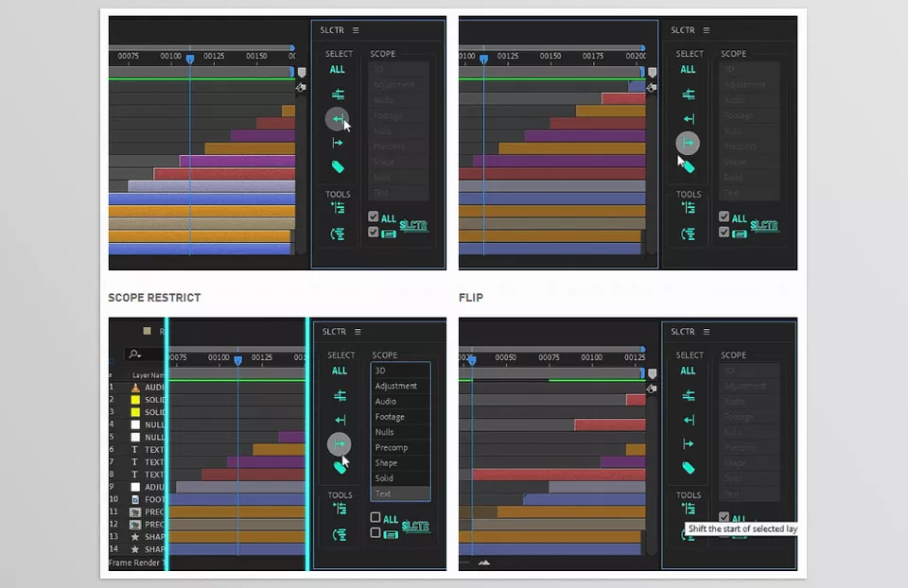Open SLCTR panel menu in Flip screenshot

tap(707, 332)
